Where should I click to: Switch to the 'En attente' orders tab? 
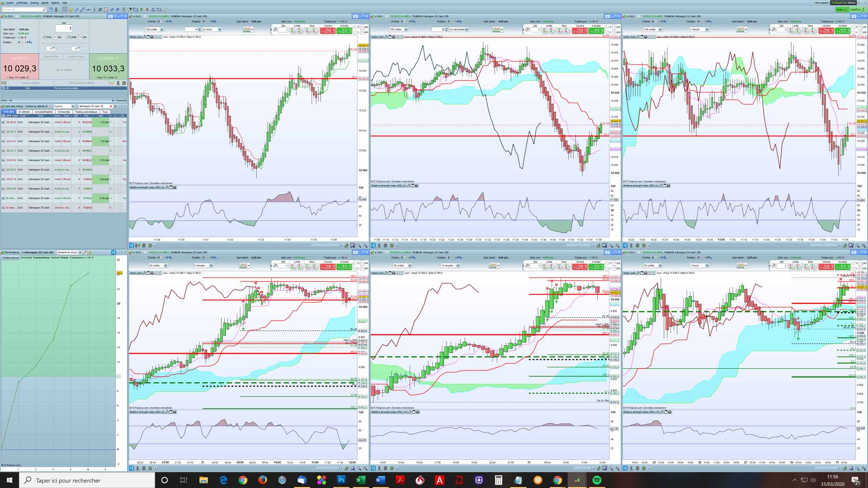tap(24, 112)
